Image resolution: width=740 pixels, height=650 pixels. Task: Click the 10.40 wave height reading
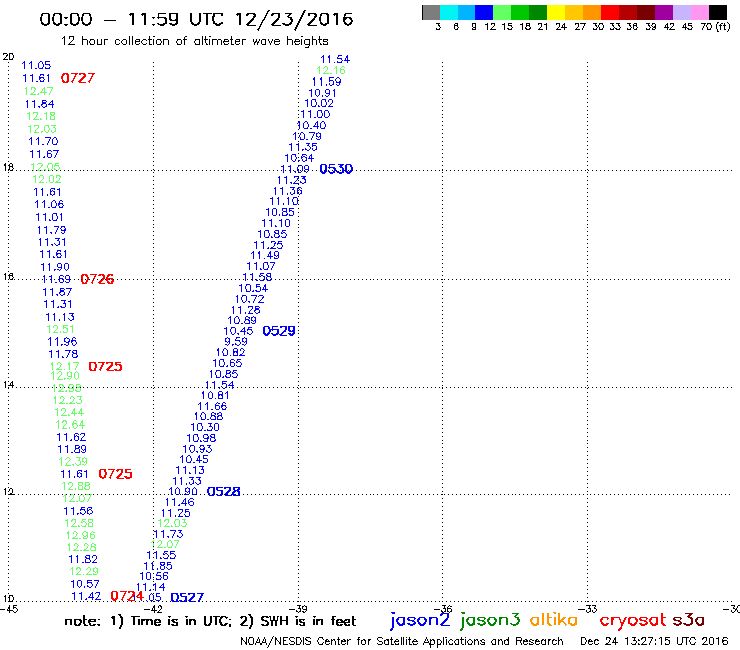click(x=311, y=125)
